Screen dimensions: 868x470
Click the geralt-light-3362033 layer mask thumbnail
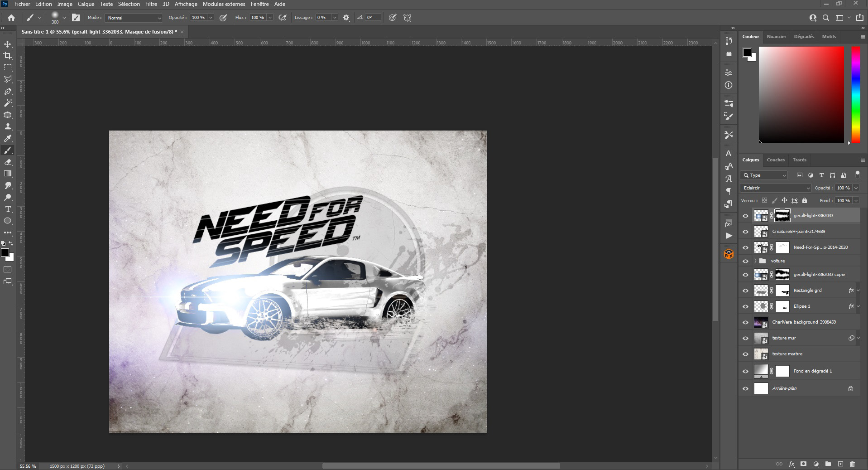782,216
